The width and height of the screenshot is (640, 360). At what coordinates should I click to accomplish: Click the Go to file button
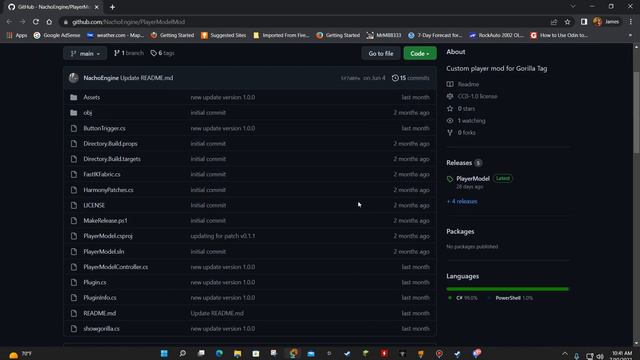[381, 53]
